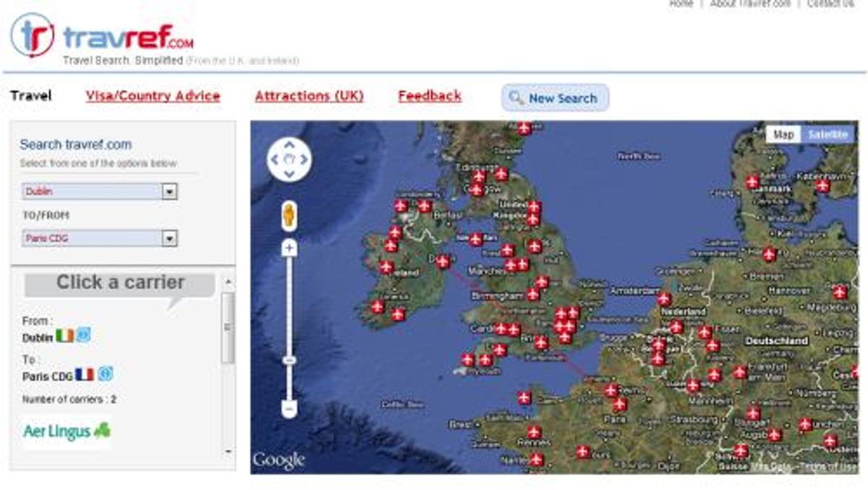Pan the map left with the compass arrow

coord(276,158)
